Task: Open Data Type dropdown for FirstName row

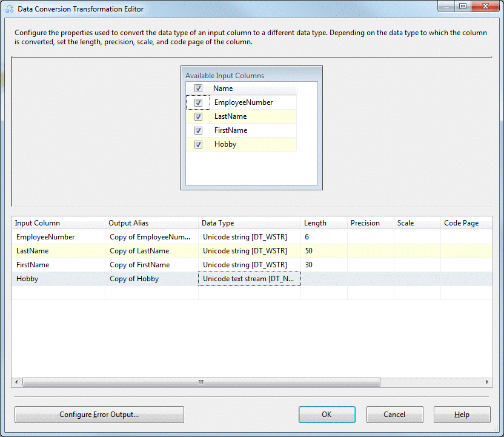Action: (250, 265)
